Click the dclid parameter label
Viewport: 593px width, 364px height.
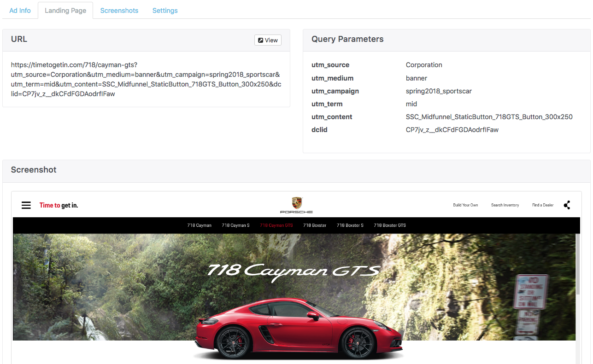pos(319,130)
